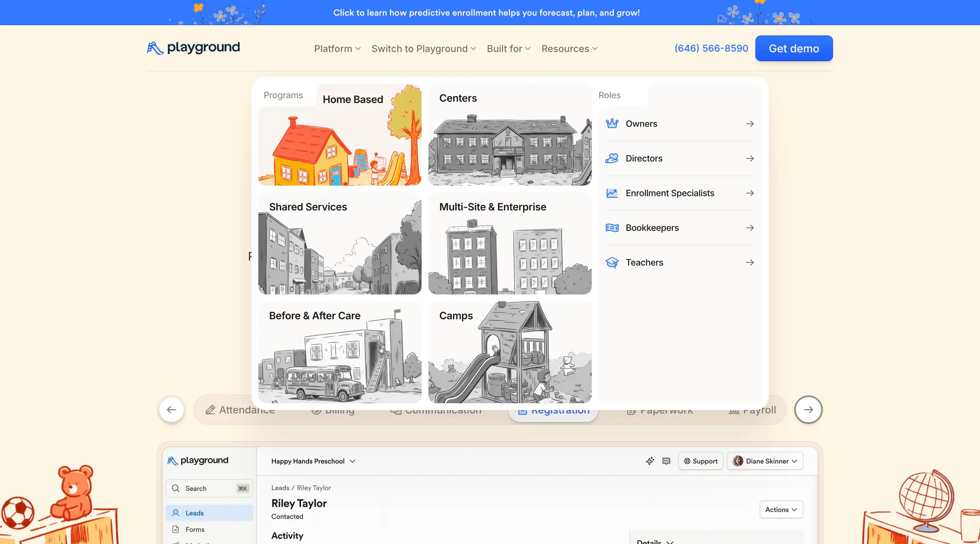Click the Leads person icon in sidebar
980x544 pixels.
[175, 513]
